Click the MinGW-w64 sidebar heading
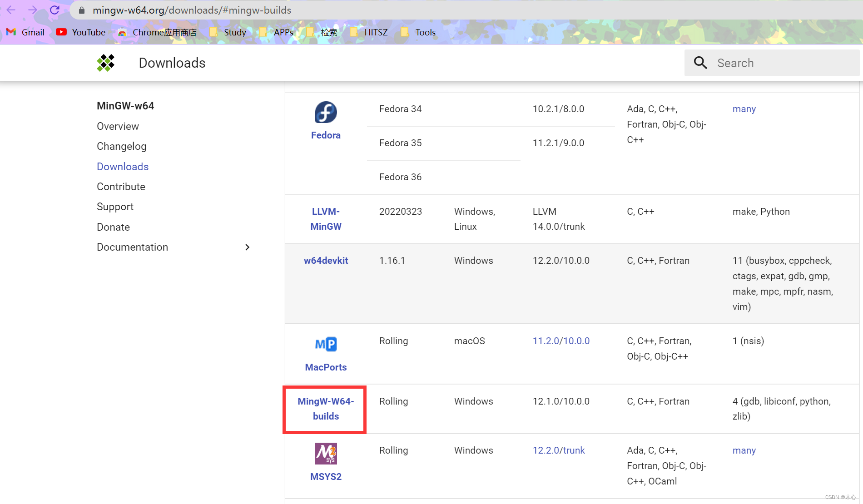Screen dimensions: 863x504 [125, 106]
